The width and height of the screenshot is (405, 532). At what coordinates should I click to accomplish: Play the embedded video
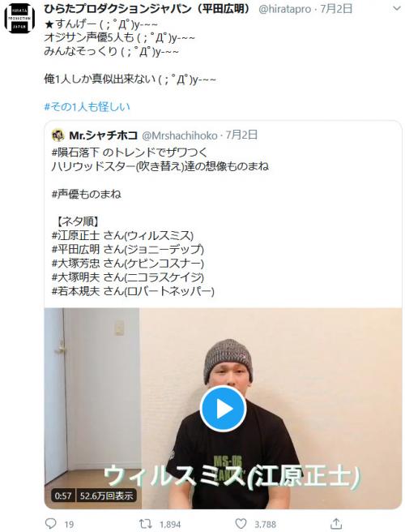(x=223, y=409)
